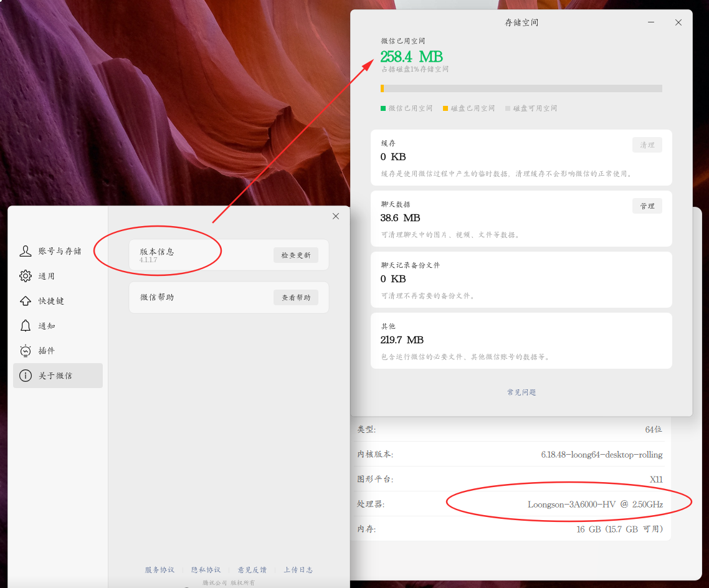Click the Plugins icon in sidebar
Image resolution: width=709 pixels, height=588 pixels.
[x=26, y=351]
